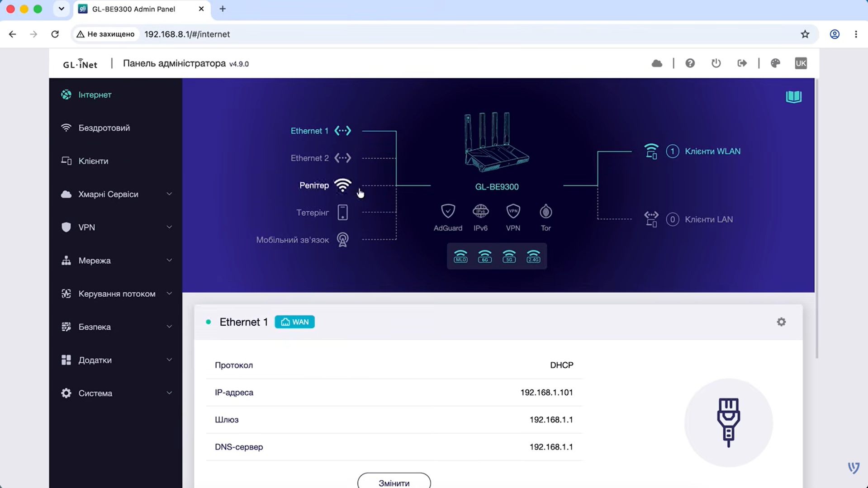Click the page vertical scrollbar
The width and height of the screenshot is (868, 488).
click(x=817, y=218)
